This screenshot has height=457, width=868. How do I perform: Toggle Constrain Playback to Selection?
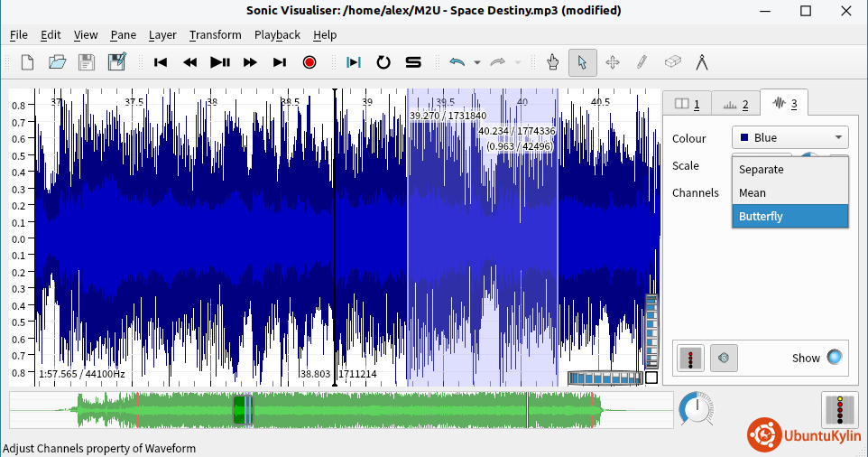click(x=354, y=62)
